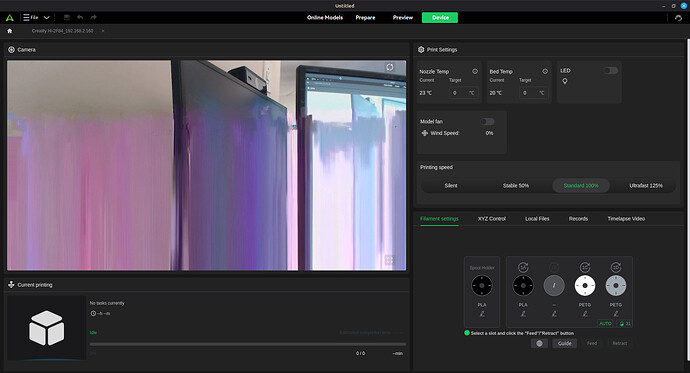Switch to Online Models
Viewport: 690px width, 373px height.
[x=325, y=18]
